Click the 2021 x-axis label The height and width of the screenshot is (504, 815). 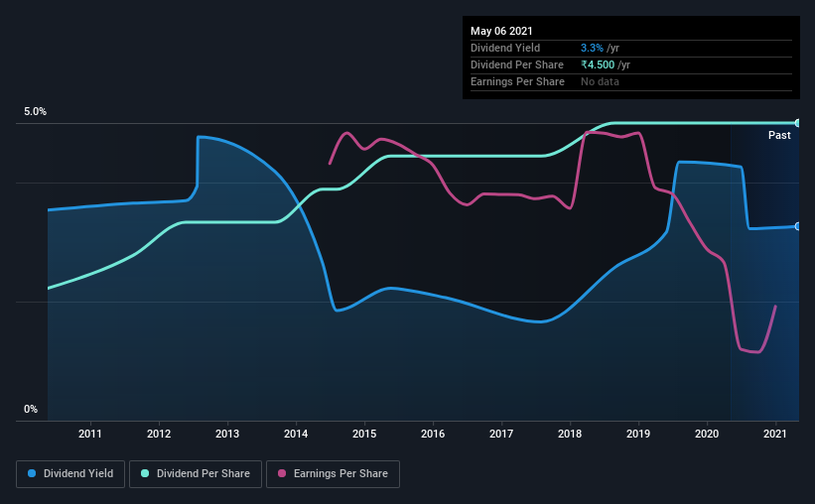[775, 434]
